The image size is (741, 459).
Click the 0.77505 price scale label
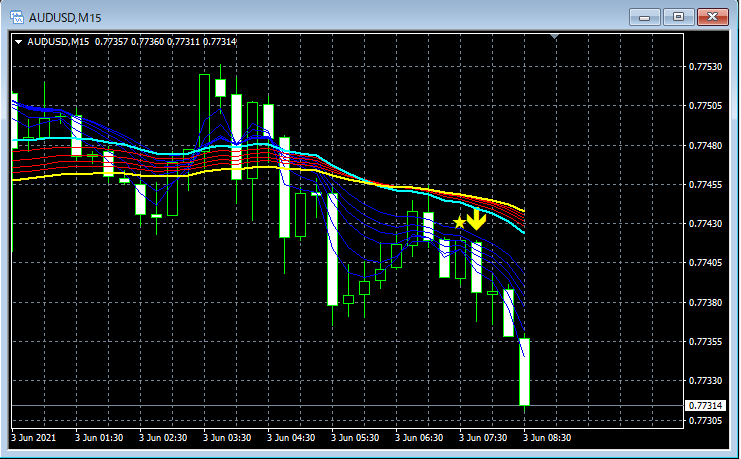(x=705, y=105)
